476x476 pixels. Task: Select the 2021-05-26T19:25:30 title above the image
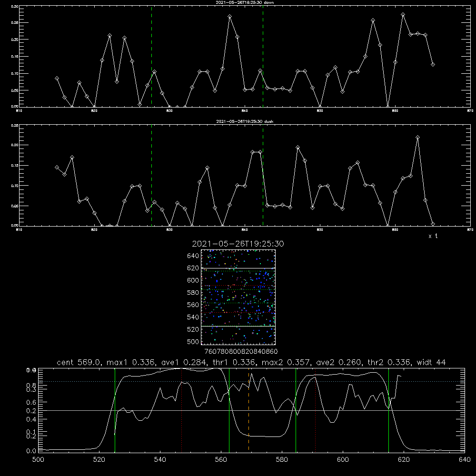click(x=238, y=244)
